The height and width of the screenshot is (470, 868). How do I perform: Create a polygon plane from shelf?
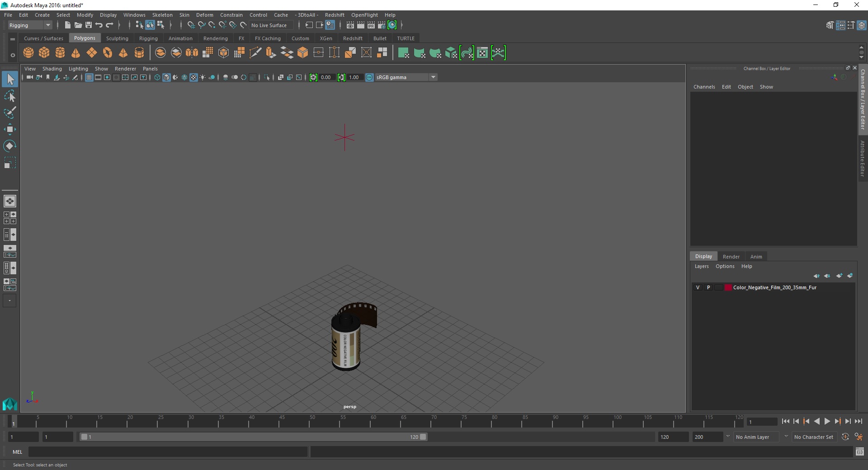[92, 53]
